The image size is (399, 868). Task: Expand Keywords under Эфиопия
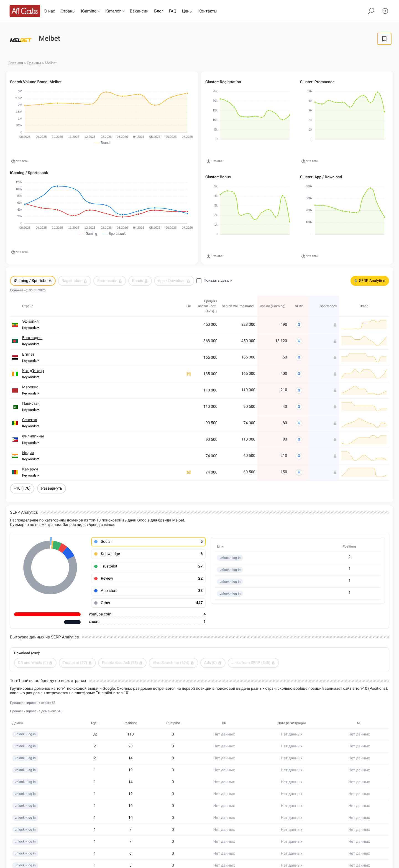coord(31,328)
